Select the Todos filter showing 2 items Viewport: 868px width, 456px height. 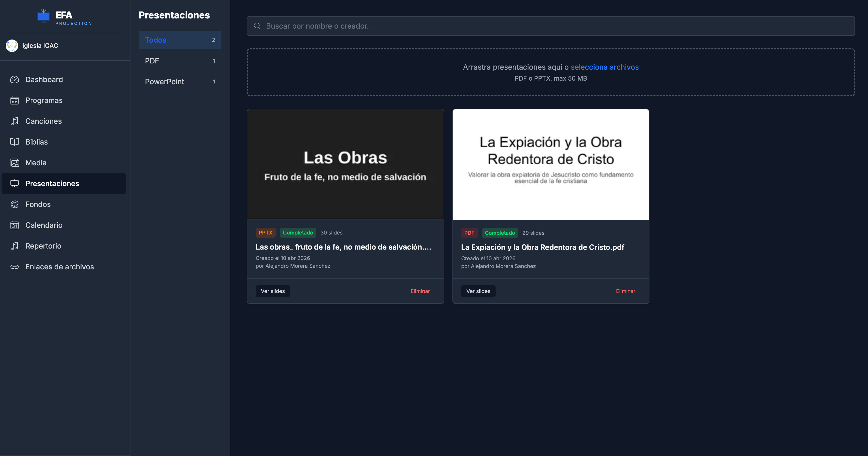[x=180, y=40]
